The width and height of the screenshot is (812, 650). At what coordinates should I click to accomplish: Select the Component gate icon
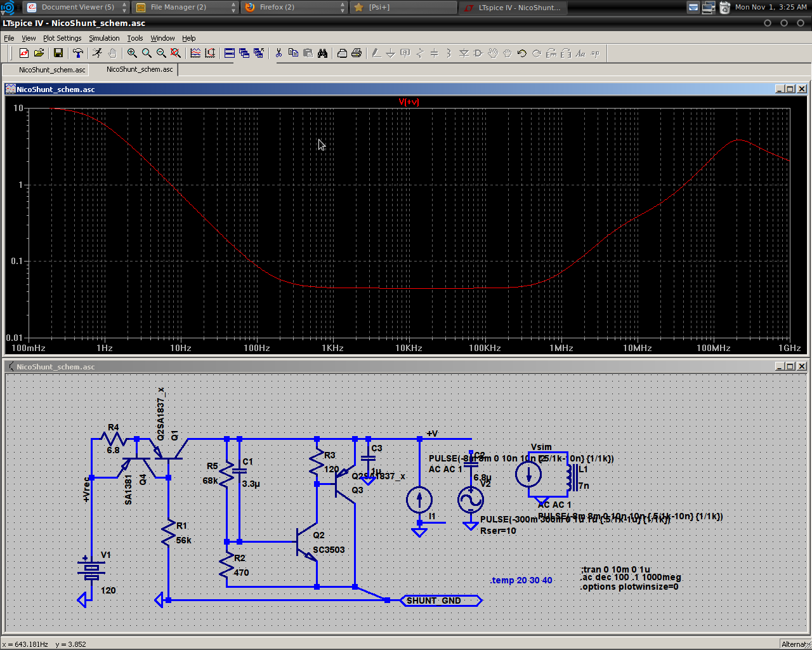478,53
